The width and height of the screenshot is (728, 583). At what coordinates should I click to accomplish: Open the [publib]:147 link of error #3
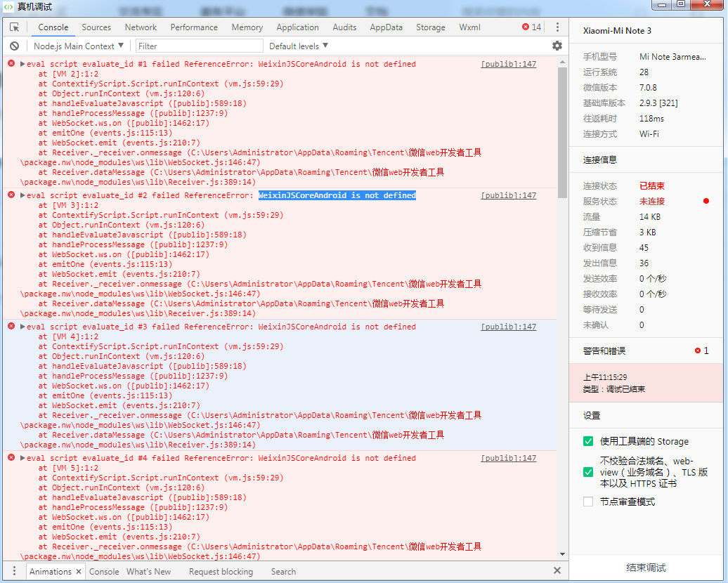point(508,327)
